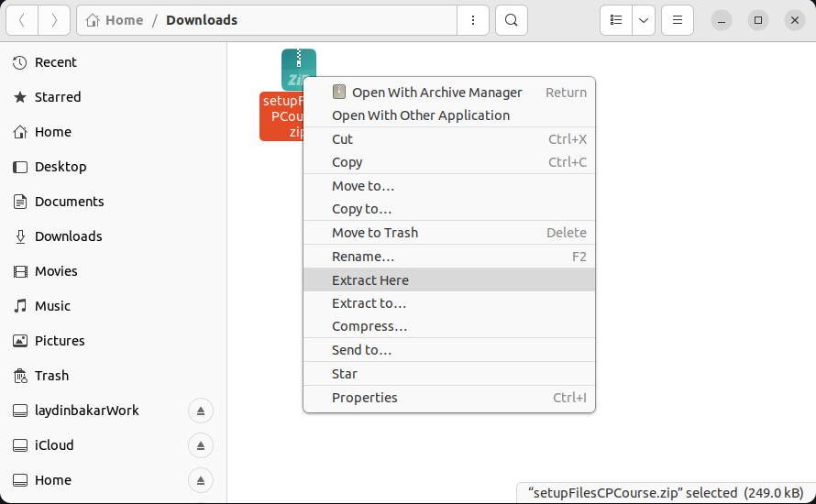Open the path options three-dot menu

click(x=472, y=20)
